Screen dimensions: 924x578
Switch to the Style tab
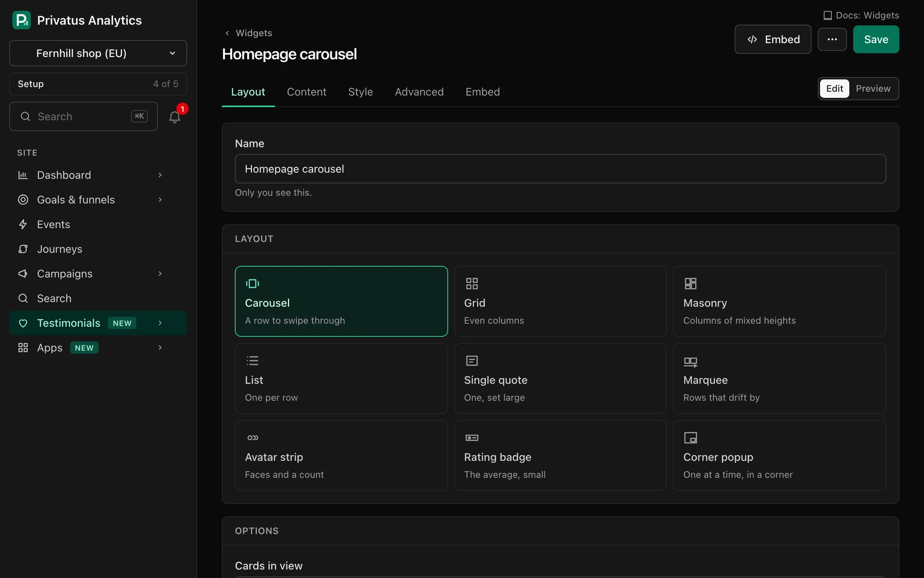click(x=360, y=92)
